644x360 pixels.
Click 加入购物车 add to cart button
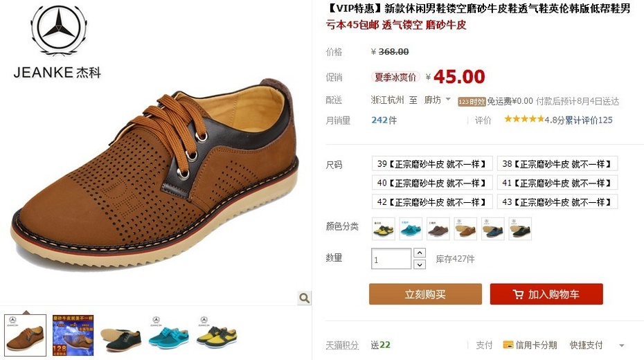tap(546, 294)
